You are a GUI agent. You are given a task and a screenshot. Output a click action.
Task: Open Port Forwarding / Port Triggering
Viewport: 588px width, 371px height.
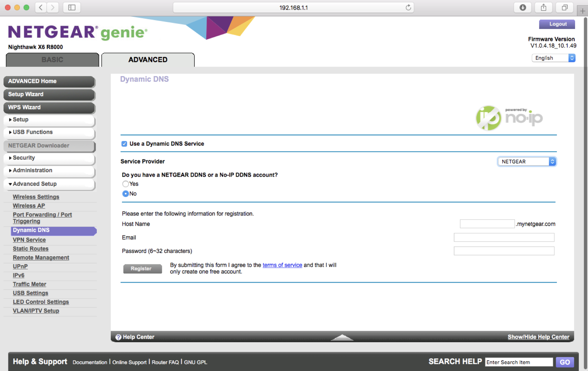(x=42, y=218)
